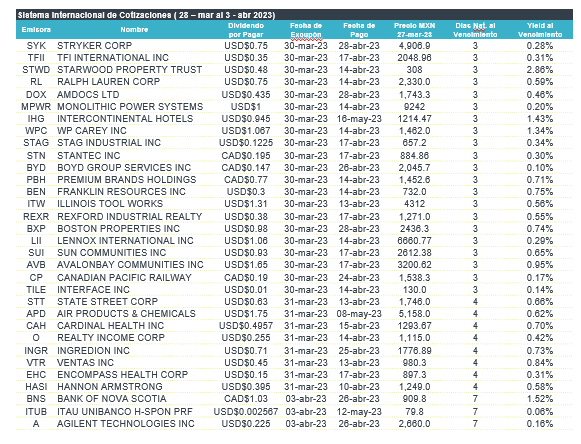Image resolution: width=581 pixels, height=444 pixels.
Task: Click 'LENNOX INTERNATIONAL INC' name
Action: pyautogui.click(x=125, y=241)
